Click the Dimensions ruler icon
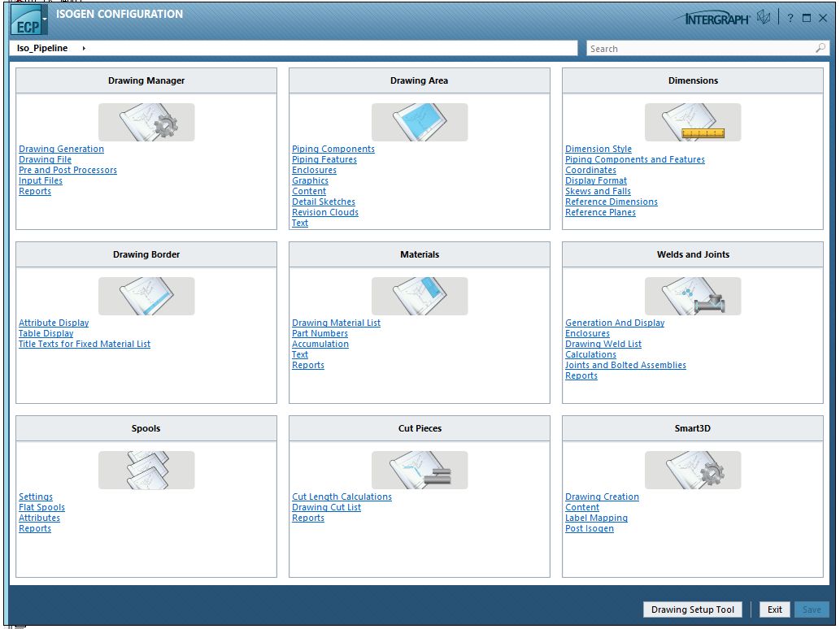The image size is (840, 629). point(693,123)
